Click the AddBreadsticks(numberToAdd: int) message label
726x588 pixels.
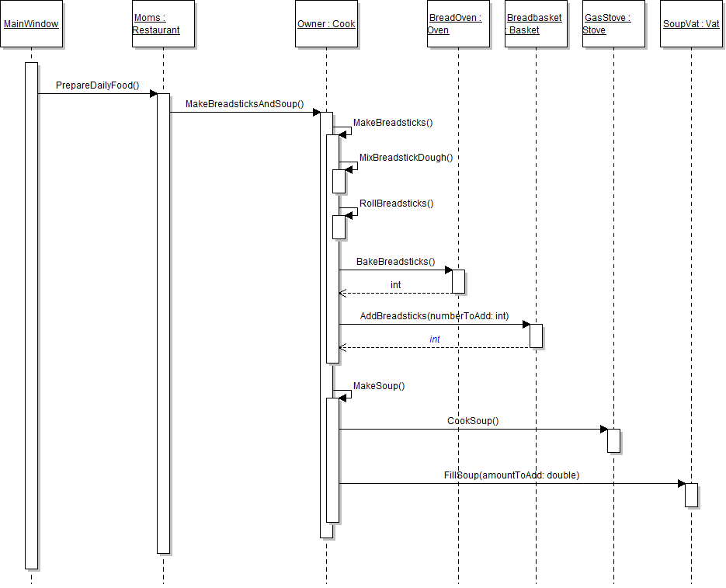pyautogui.click(x=434, y=316)
